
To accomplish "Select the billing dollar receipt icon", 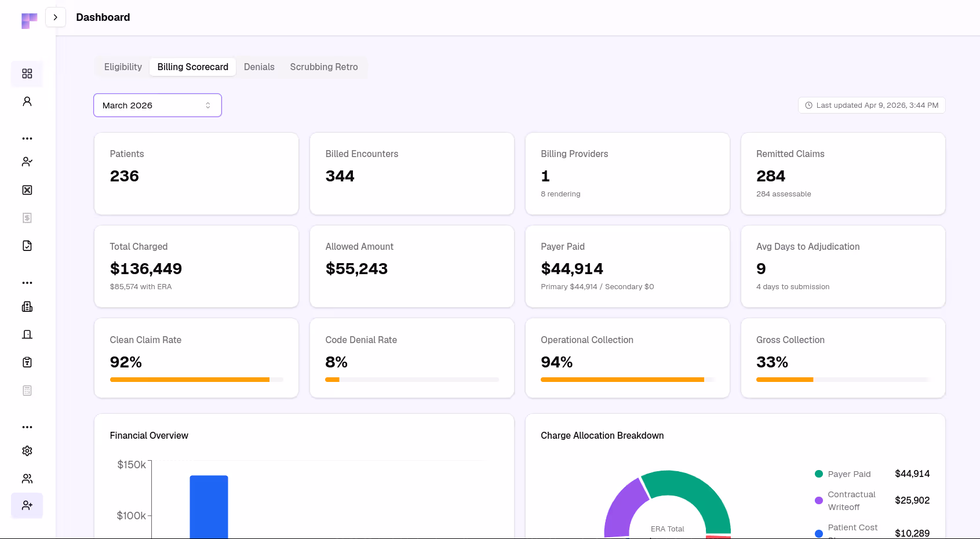I will (x=27, y=217).
